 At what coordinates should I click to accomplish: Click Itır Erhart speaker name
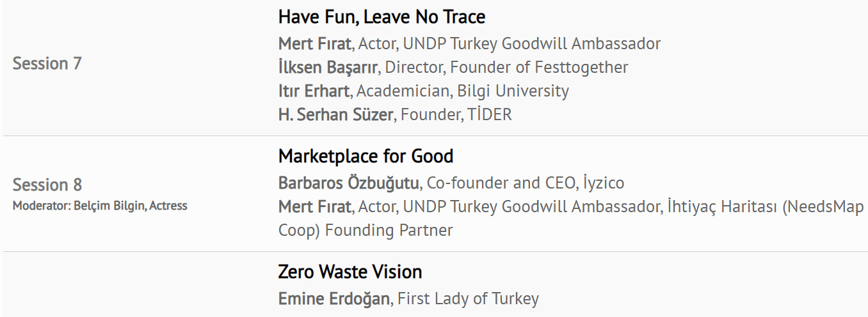coord(314,91)
